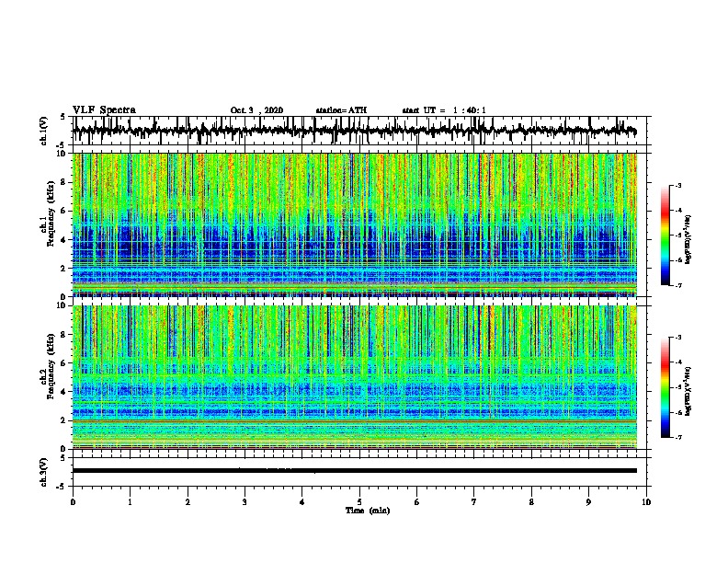Click time axis tick label '9'
Image resolution: width=728 pixels, height=563 pixels.
[x=588, y=502]
